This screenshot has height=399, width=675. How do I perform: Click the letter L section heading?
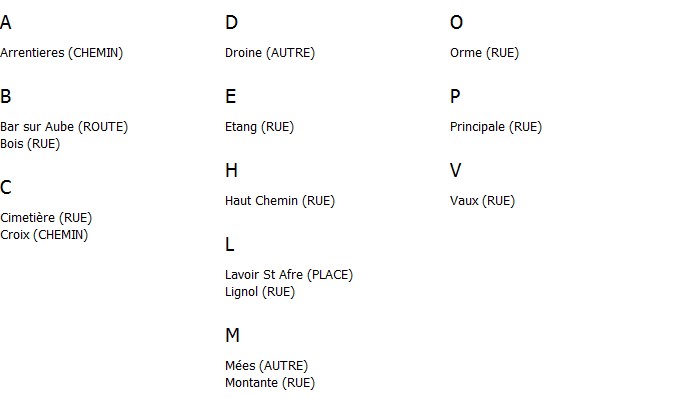(230, 244)
